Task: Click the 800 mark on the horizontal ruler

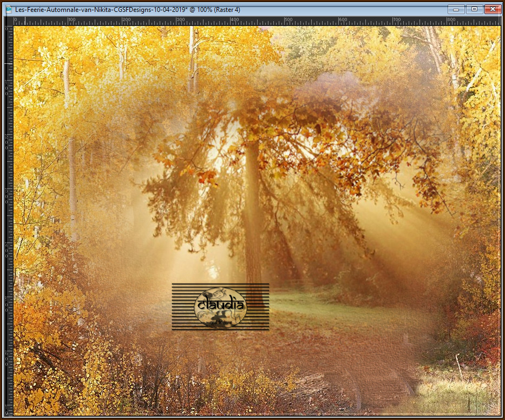Action: pyautogui.click(x=451, y=19)
